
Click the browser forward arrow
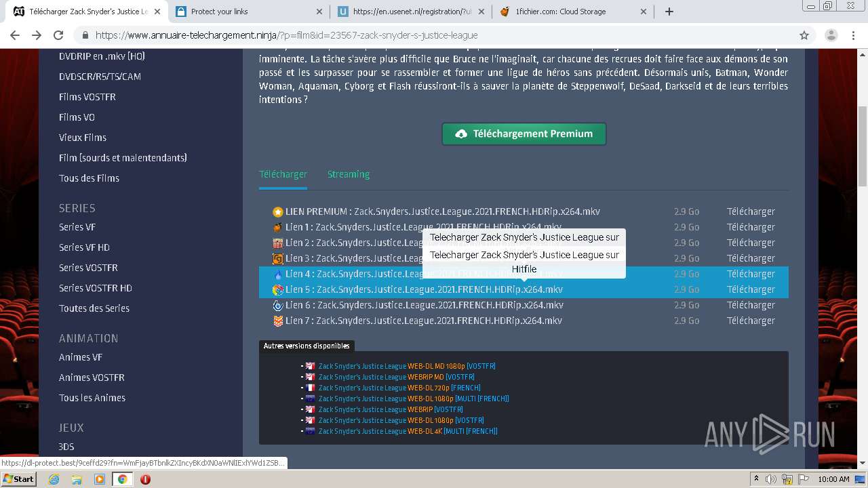coord(37,35)
